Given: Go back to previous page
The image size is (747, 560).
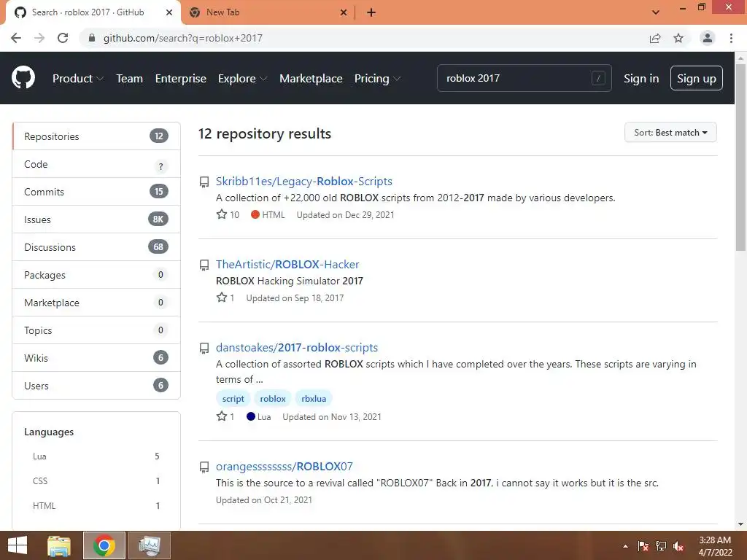Looking at the screenshot, I should [16, 38].
